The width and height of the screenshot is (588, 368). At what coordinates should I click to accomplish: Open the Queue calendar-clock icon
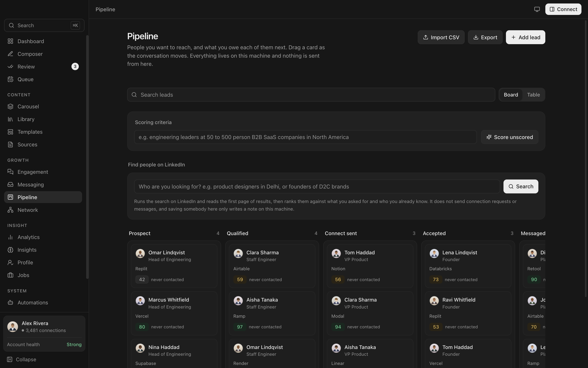point(10,79)
